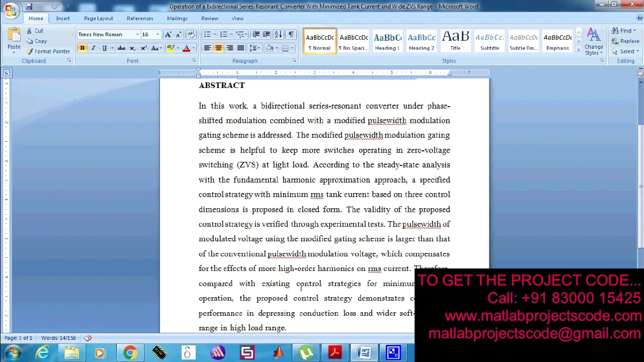The image size is (644, 362).
Task: Apply the Title style
Action: point(455,41)
